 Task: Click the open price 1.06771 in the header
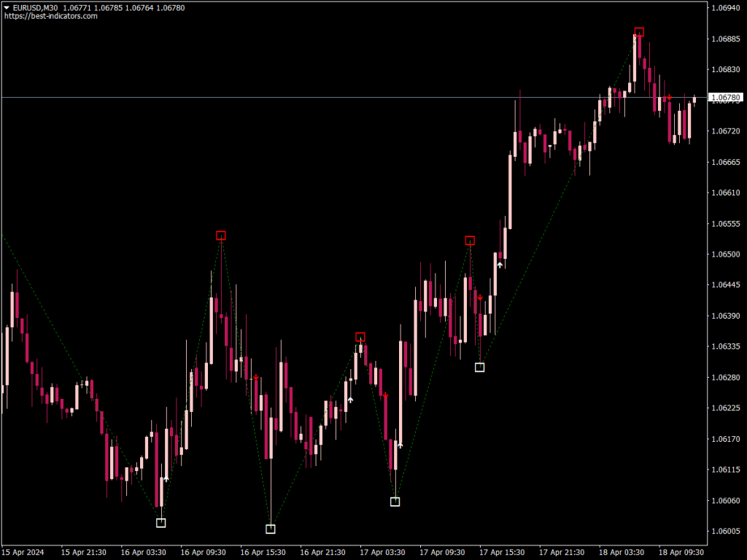coord(77,7)
